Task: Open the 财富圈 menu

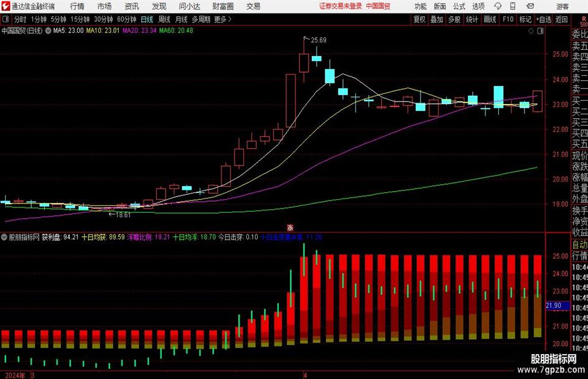Action: tap(223, 6)
